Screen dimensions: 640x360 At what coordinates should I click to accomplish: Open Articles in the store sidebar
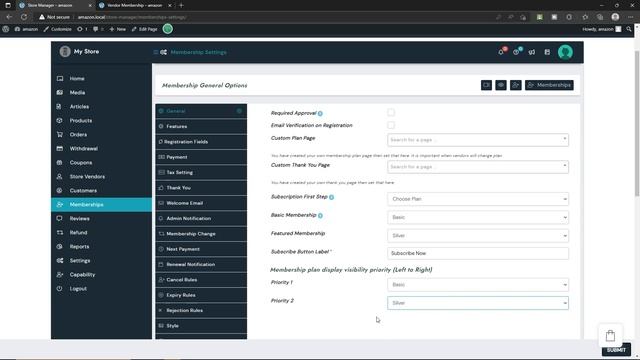point(101,107)
